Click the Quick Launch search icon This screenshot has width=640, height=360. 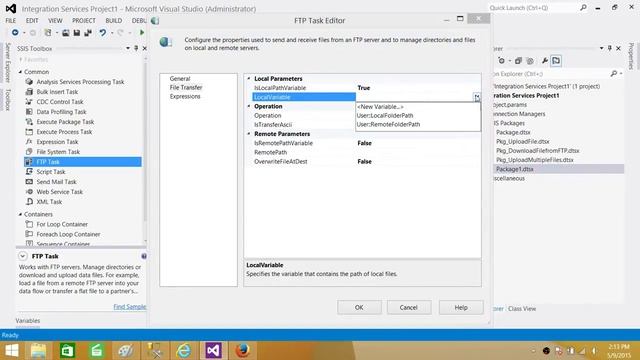click(583, 8)
